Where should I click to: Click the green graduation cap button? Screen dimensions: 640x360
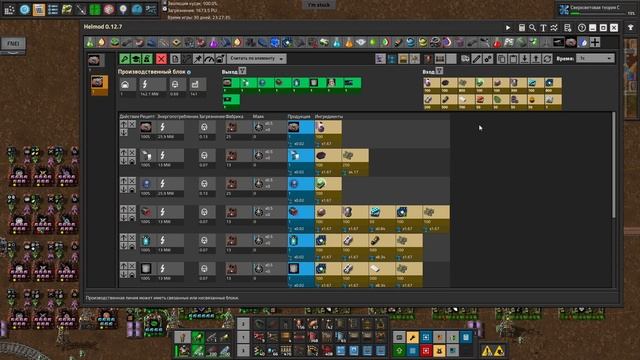click(x=136, y=59)
